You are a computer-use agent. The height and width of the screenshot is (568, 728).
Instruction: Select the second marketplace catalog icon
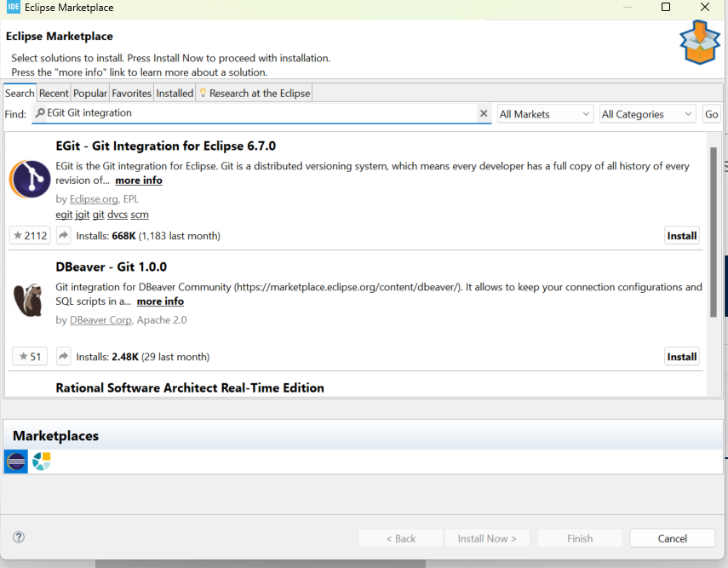41,462
